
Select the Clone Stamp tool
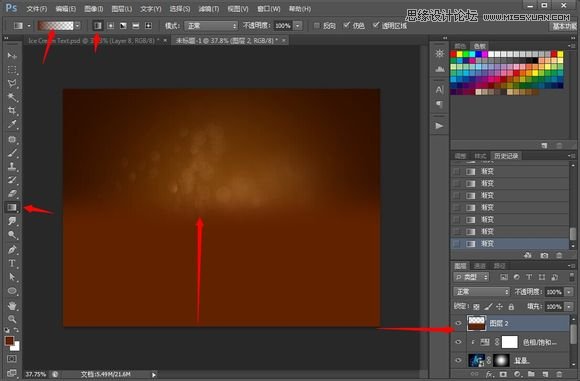point(12,166)
